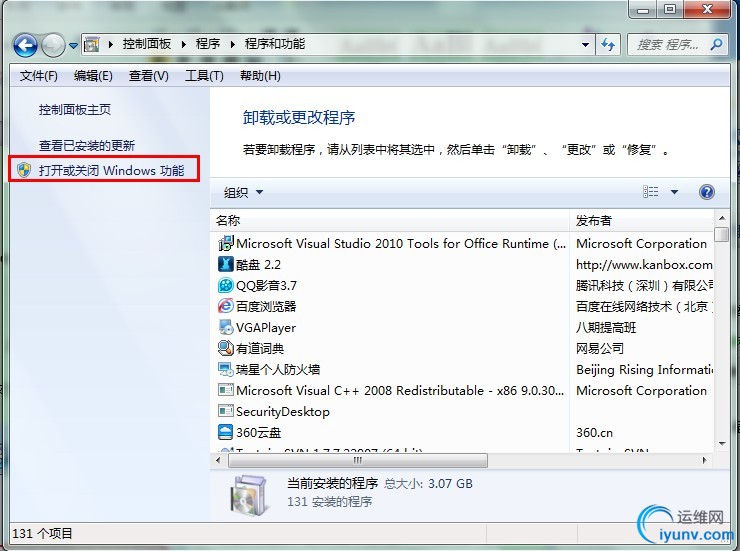Click the horizontal scrollbar thumb
740x551 pixels.
pyautogui.click(x=358, y=460)
